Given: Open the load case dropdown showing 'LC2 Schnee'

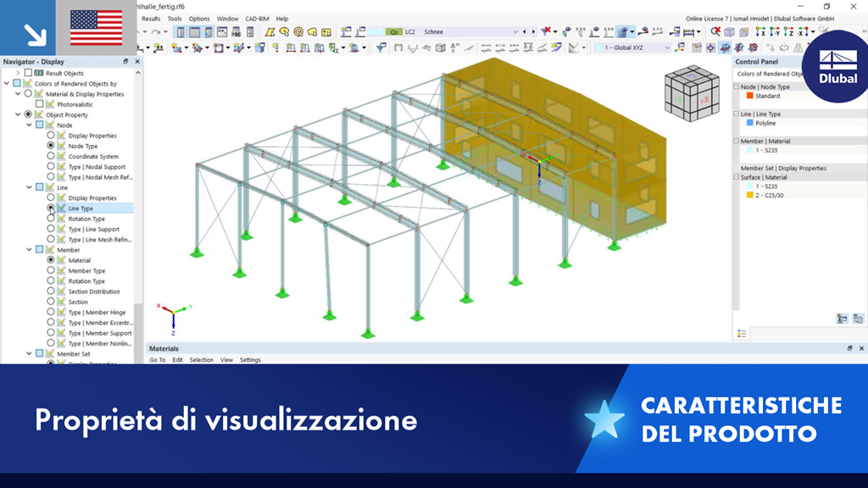Looking at the screenshot, I should point(515,31).
